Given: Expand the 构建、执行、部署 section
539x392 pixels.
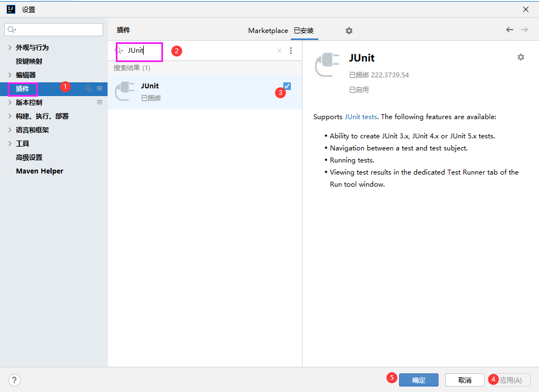Looking at the screenshot, I should 10,116.
